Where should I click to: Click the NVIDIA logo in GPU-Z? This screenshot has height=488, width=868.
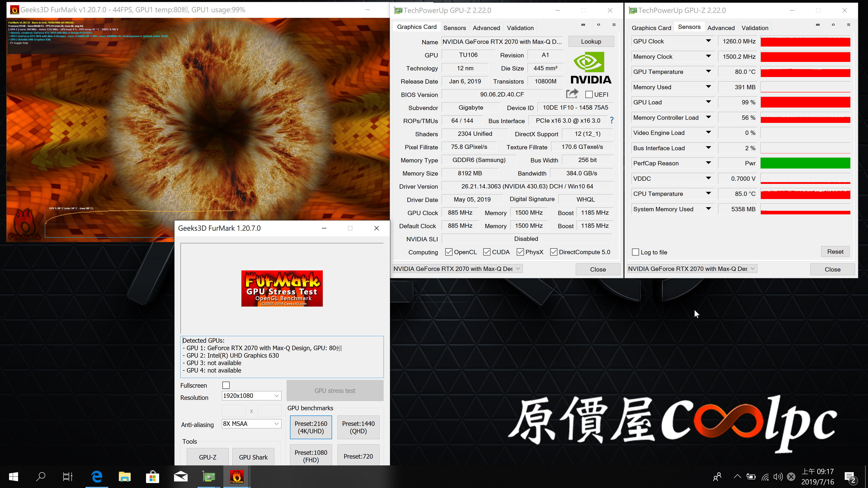pos(591,67)
